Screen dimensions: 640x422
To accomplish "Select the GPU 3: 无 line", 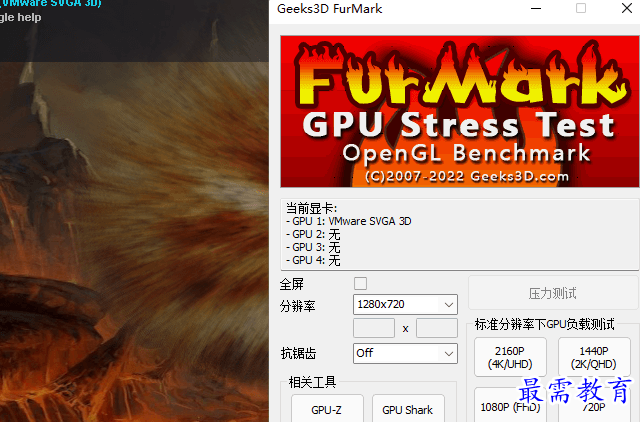I will pos(313,247).
